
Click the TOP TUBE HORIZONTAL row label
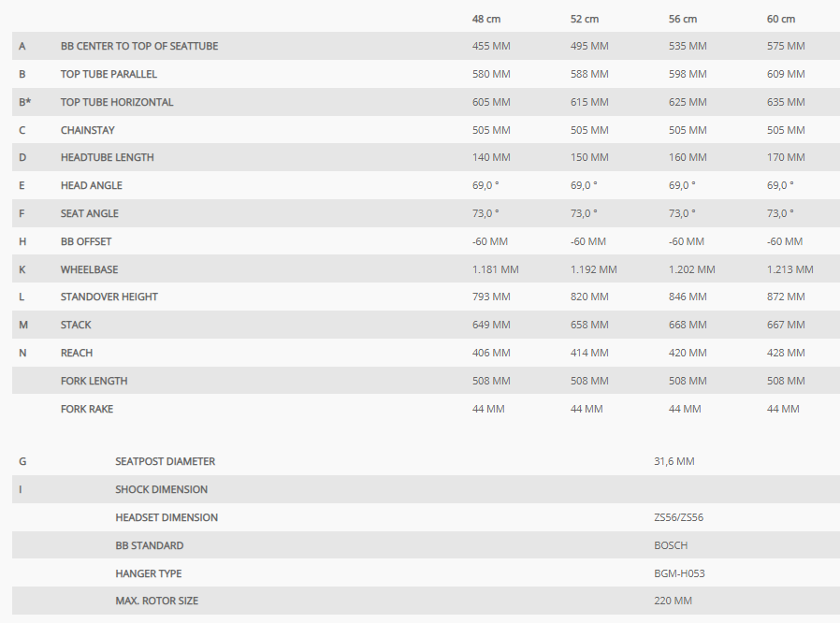point(117,102)
